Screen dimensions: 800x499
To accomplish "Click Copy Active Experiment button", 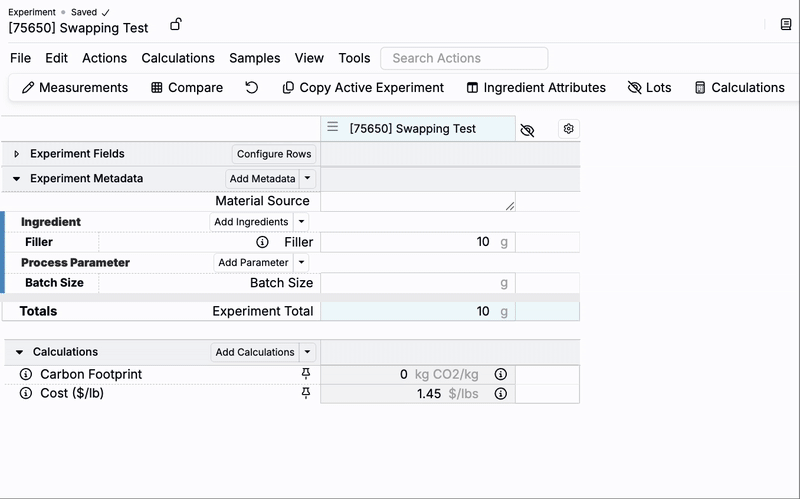I will pyautogui.click(x=363, y=87).
